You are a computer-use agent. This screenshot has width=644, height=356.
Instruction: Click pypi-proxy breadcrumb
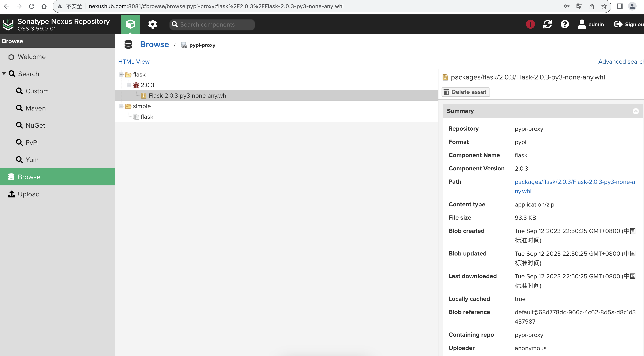click(x=202, y=45)
